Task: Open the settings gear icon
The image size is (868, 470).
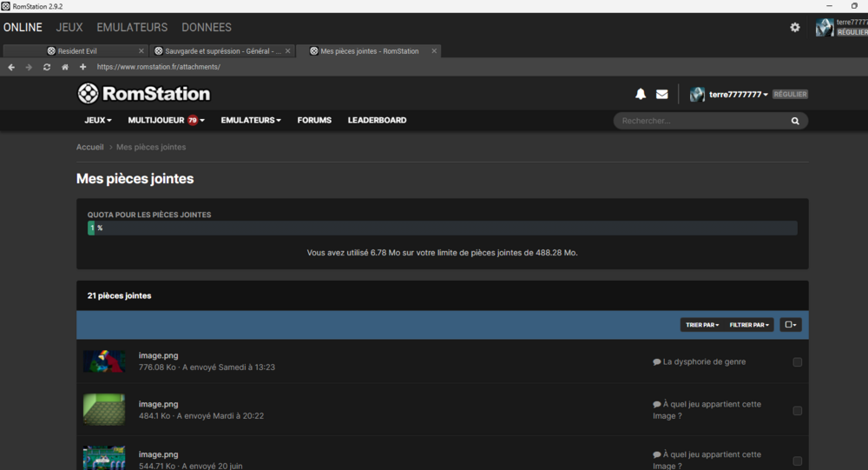Action: (x=795, y=28)
